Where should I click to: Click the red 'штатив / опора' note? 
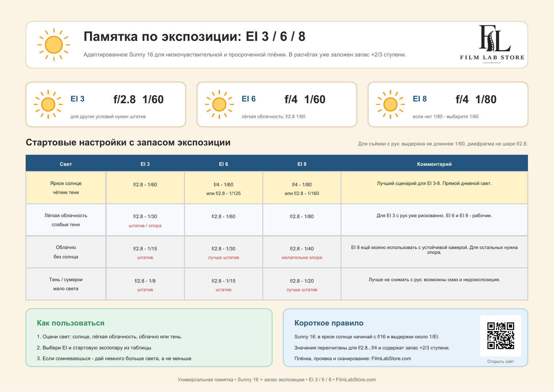(x=145, y=226)
